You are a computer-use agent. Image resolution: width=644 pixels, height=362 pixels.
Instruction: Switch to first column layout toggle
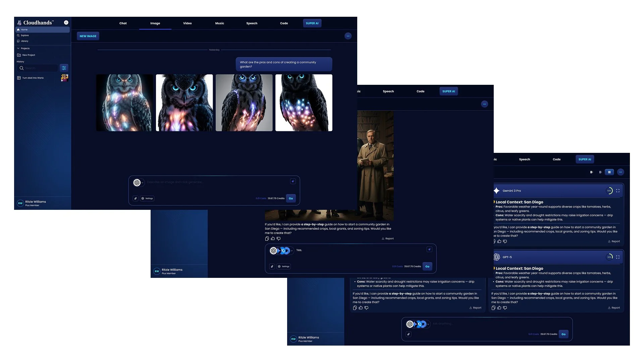[591, 172]
